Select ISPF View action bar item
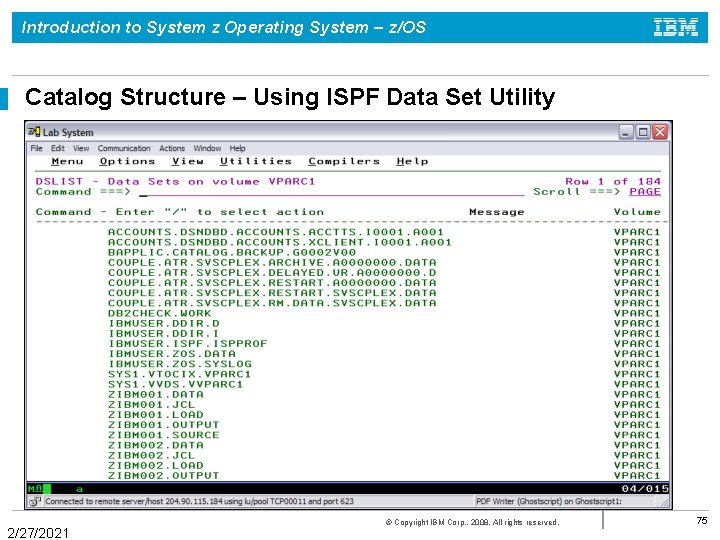This screenshot has height=540, width=720. [x=188, y=161]
